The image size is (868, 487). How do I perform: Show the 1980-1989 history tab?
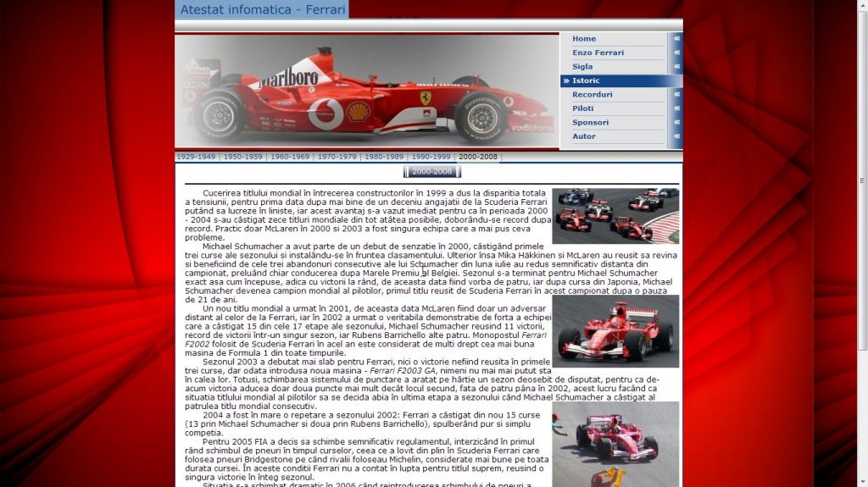pyautogui.click(x=384, y=157)
